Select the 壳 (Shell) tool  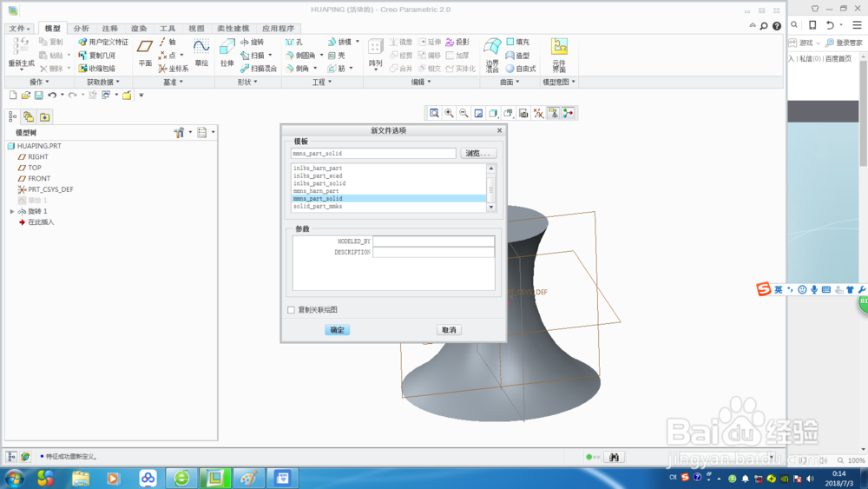tap(337, 56)
